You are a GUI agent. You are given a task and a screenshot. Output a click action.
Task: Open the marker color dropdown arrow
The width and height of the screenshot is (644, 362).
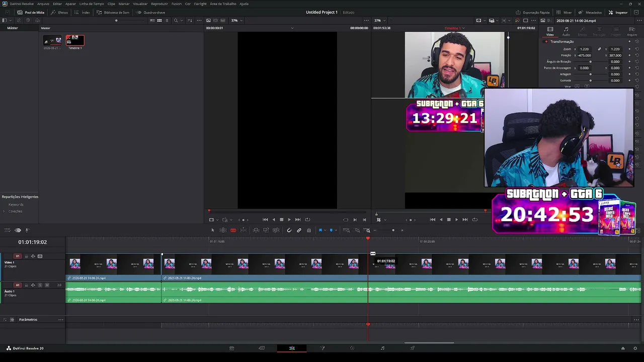(x=336, y=230)
